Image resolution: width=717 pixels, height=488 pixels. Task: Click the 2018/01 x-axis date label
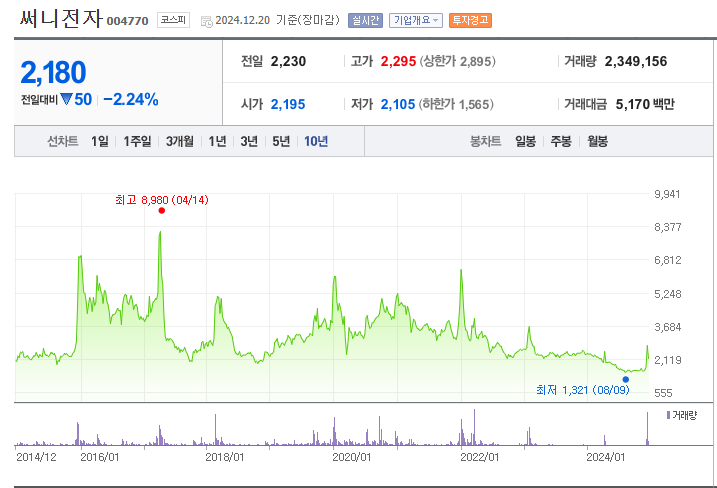pyautogui.click(x=225, y=457)
